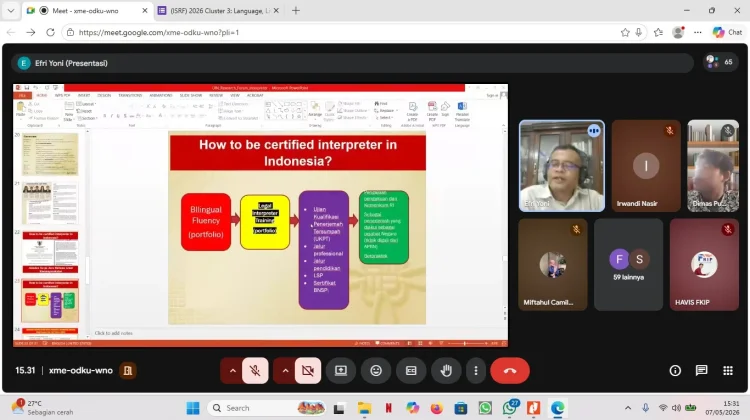Refresh the Meet page

[50, 33]
